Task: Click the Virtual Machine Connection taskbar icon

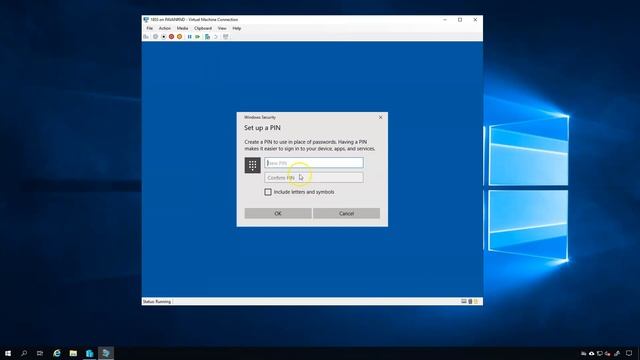Action: pyautogui.click(x=106, y=353)
